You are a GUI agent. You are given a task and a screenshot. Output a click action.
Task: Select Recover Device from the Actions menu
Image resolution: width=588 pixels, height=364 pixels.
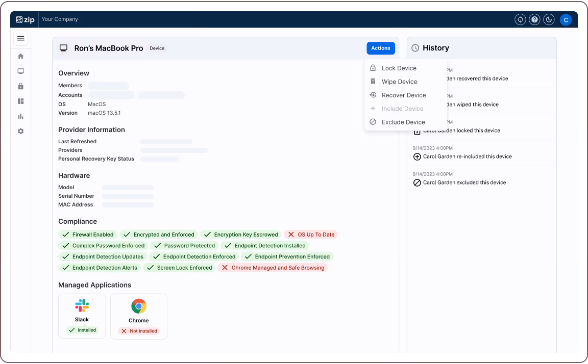[404, 95]
